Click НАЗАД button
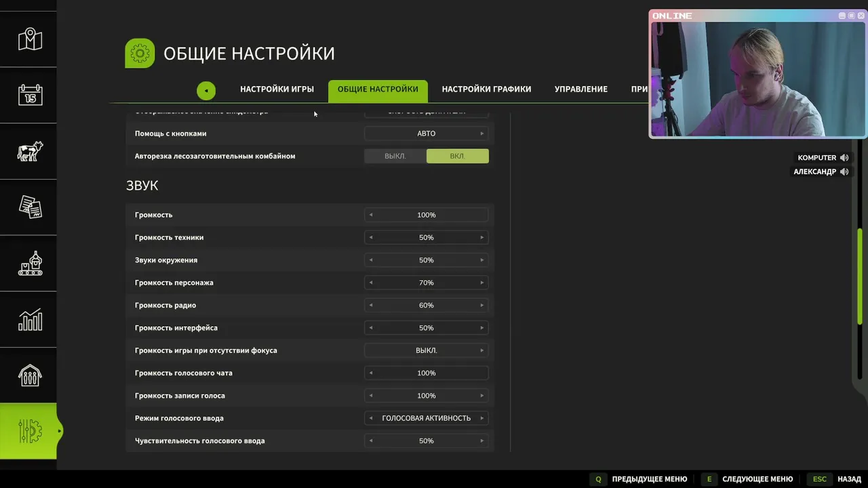Image resolution: width=868 pixels, height=488 pixels. [850, 479]
